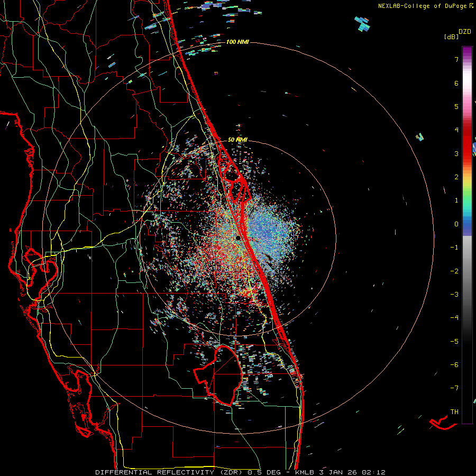Image resolution: width=476 pixels, height=476 pixels.
Task: Click the -2 scale value
Action: pos(454,271)
